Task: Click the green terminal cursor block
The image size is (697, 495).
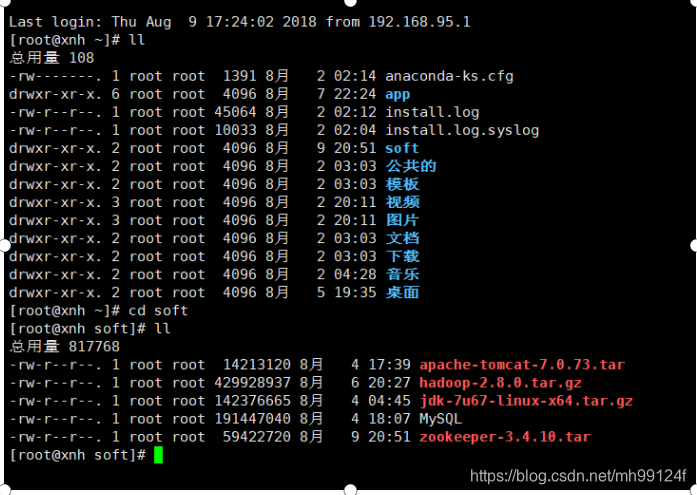Action: pos(158,455)
